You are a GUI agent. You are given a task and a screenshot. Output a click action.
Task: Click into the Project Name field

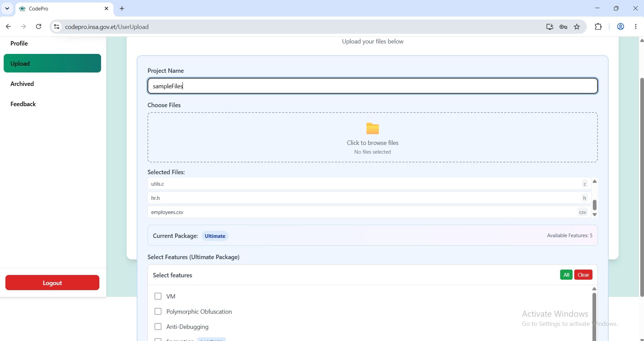click(x=373, y=86)
